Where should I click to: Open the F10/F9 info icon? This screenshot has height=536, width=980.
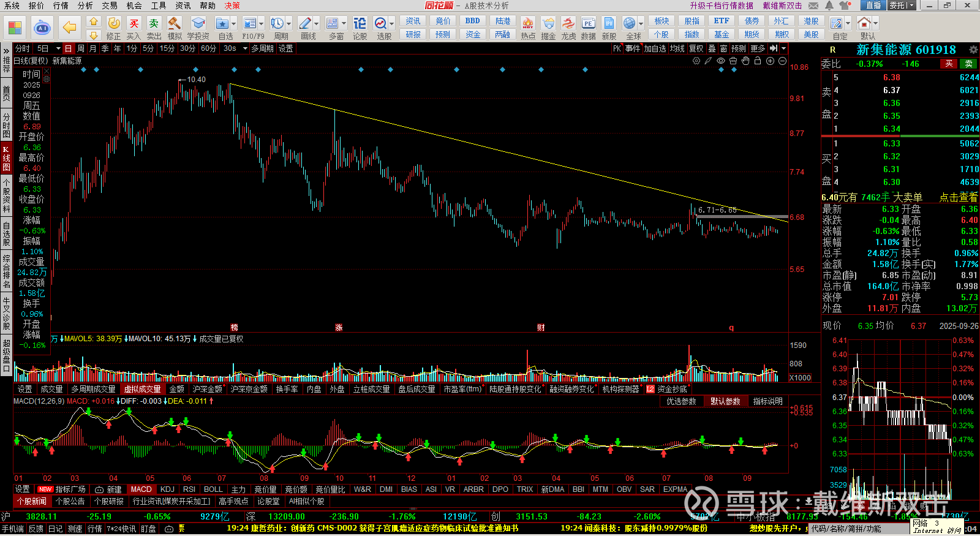[x=249, y=23]
